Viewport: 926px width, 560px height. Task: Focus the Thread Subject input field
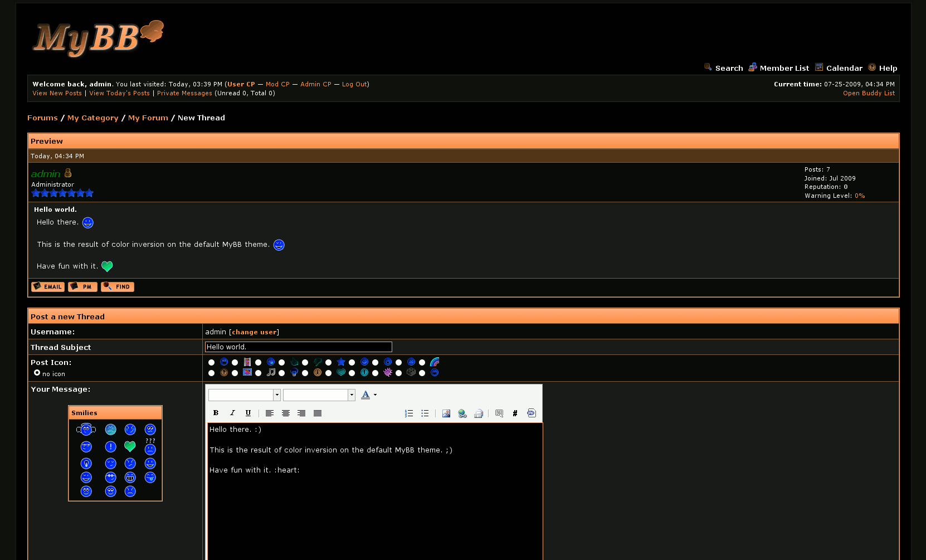click(x=299, y=347)
